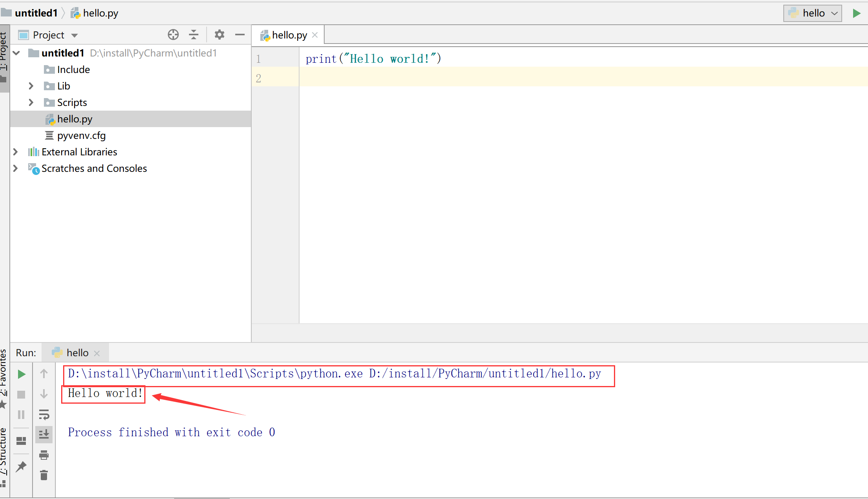Switch to the hello.py editor tab
This screenshot has width=868, height=499.
pos(289,35)
